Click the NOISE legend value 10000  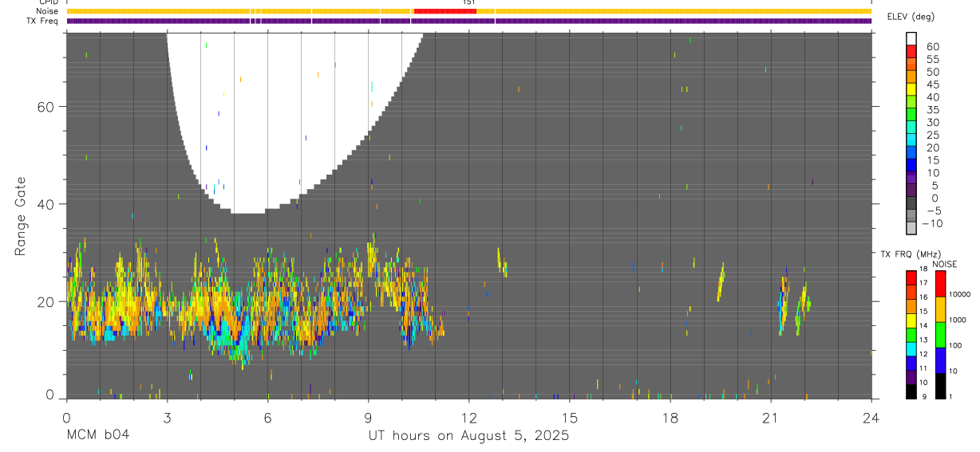tap(959, 295)
